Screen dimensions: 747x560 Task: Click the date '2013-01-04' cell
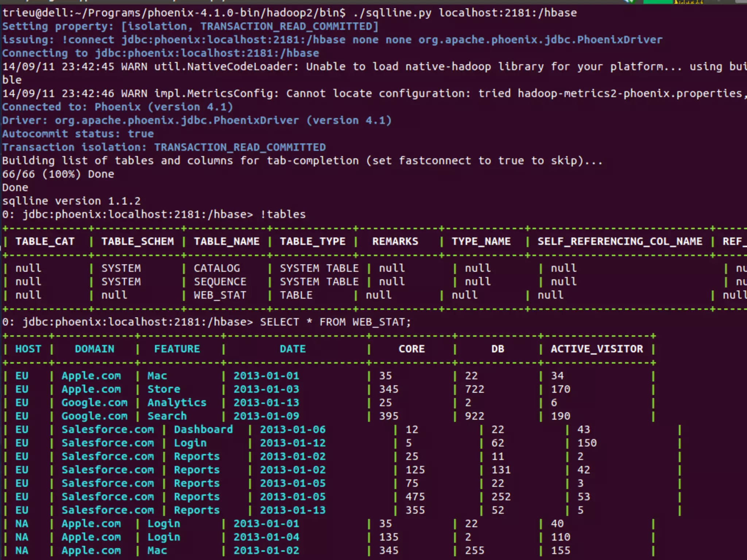[x=266, y=537]
